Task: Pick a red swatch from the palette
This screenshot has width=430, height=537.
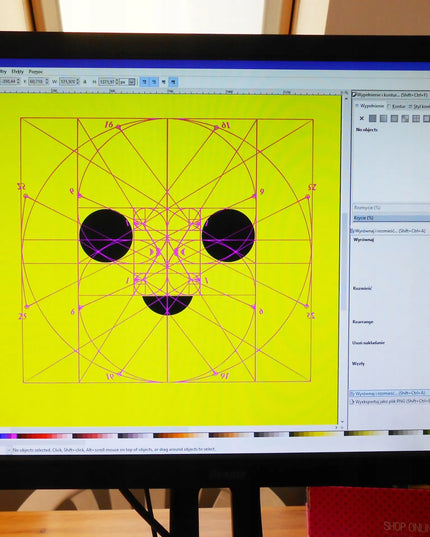Action: tap(41, 436)
